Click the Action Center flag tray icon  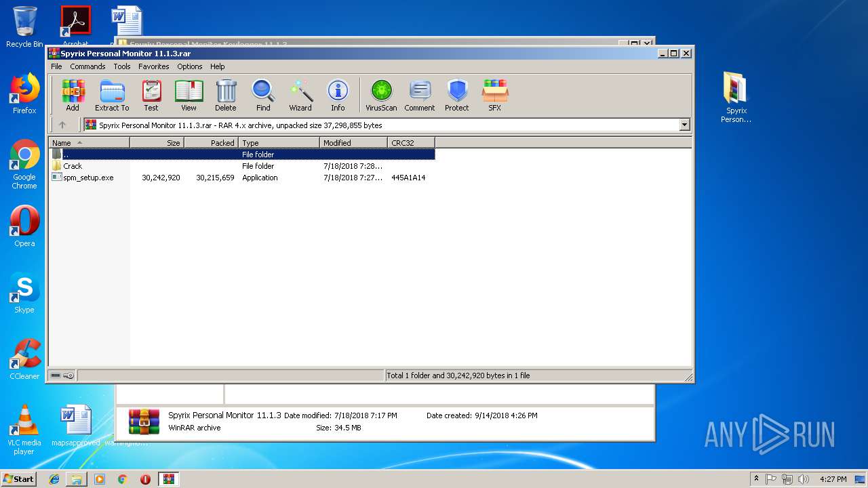[771, 479]
